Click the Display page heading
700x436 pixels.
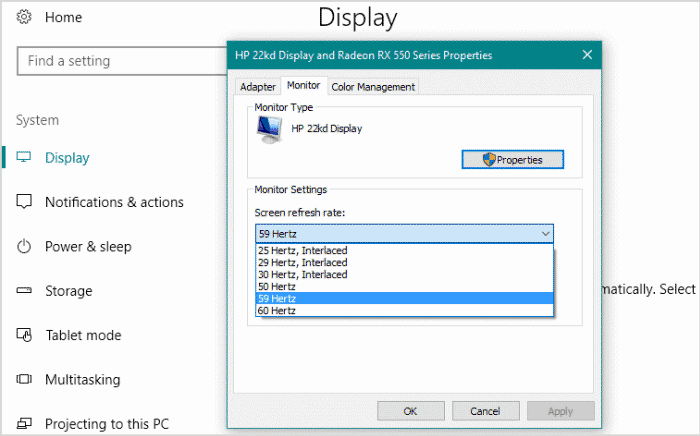pos(358,18)
